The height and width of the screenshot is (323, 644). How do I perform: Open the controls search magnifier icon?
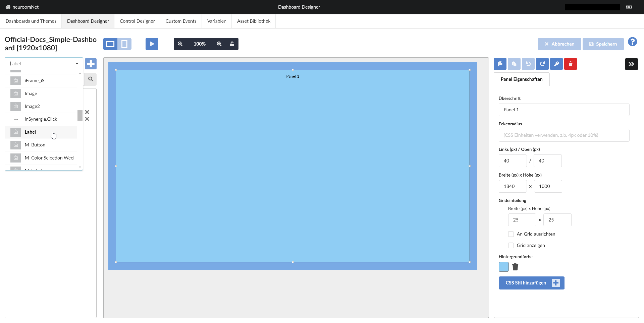pos(90,79)
